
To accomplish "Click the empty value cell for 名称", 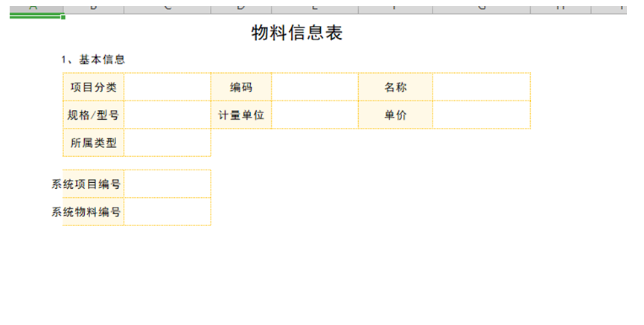I will (x=481, y=87).
